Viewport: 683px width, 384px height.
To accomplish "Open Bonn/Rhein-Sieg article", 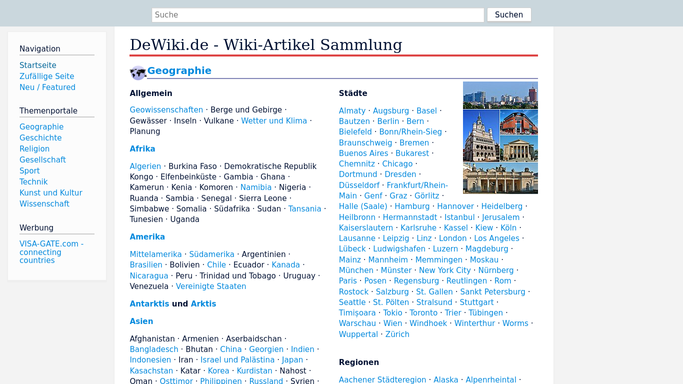I will pos(410,132).
